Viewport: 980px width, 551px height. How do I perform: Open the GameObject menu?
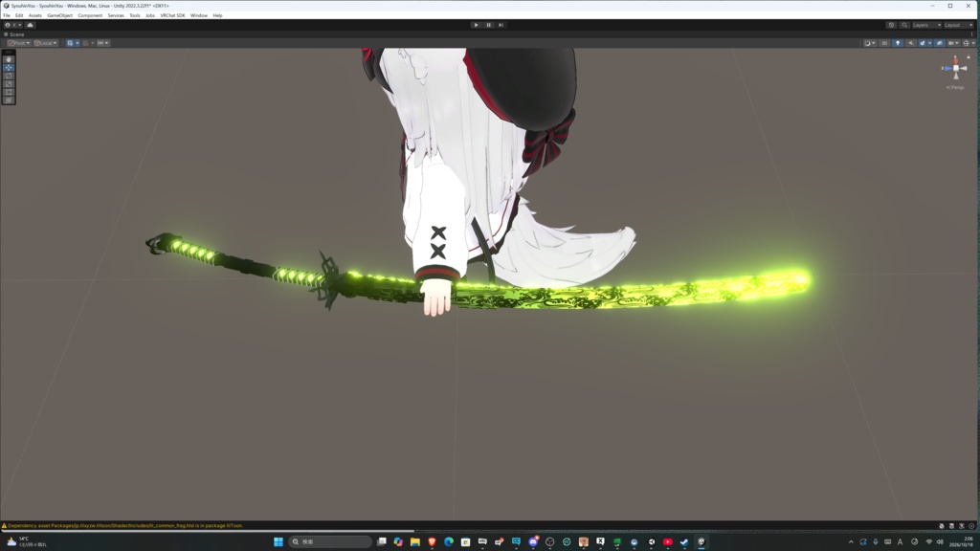(59, 15)
